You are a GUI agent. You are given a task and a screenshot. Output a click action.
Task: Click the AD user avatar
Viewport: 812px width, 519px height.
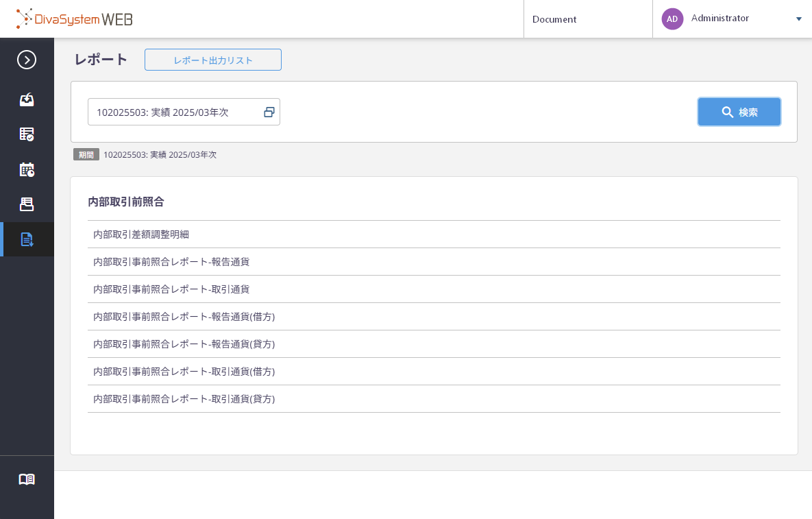coord(672,19)
